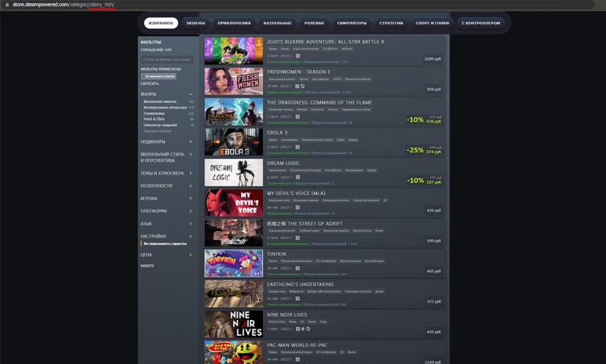Image resolution: width=606 pixels, height=364 pixels.
Task: Open the Ebola 3 game title
Action: coord(277,133)
